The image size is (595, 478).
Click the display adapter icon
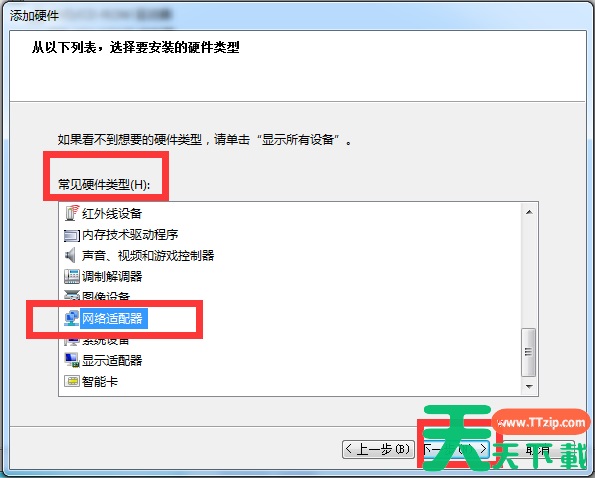point(72,360)
